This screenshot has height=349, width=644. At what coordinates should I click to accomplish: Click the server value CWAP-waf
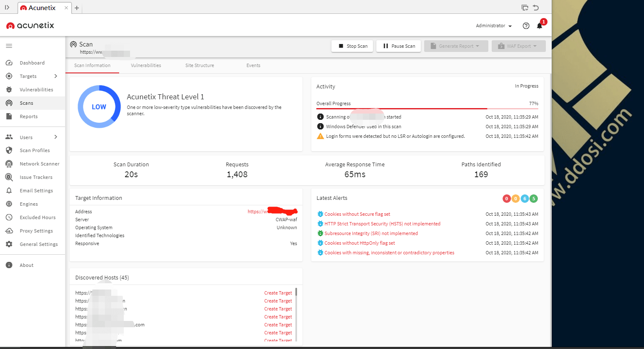click(x=286, y=220)
